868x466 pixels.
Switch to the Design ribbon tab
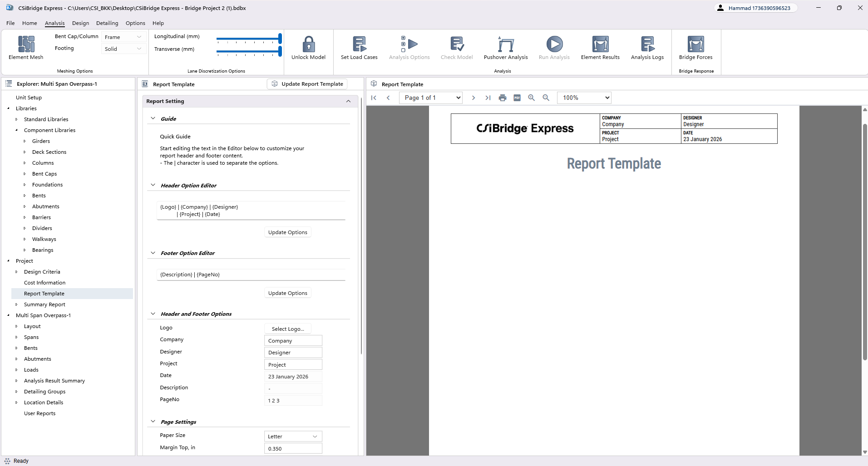pyautogui.click(x=80, y=23)
